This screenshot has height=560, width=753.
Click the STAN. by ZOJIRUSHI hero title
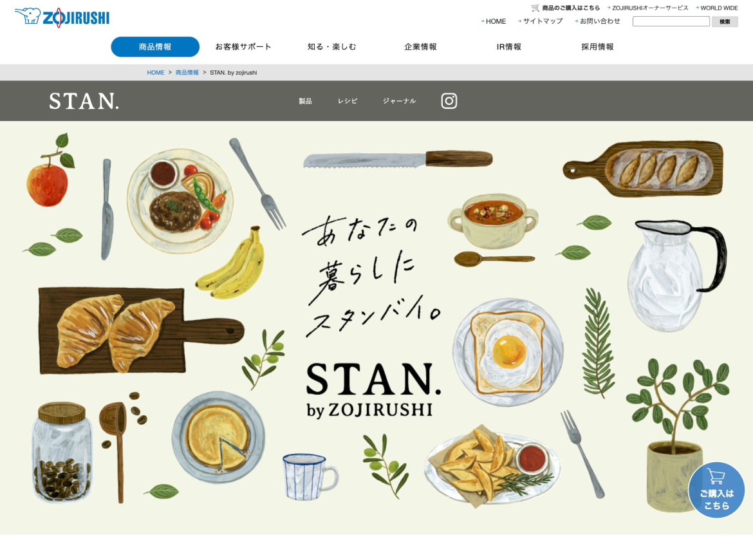373,389
